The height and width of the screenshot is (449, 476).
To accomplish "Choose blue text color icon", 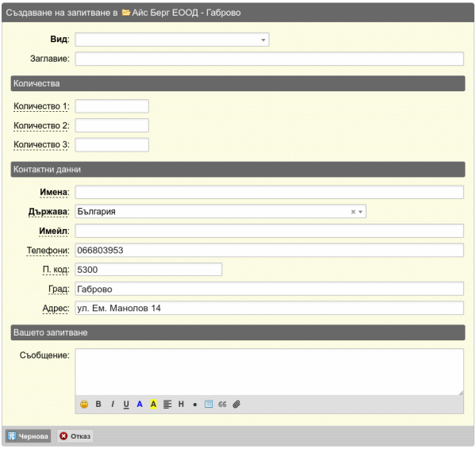I will click(x=140, y=404).
